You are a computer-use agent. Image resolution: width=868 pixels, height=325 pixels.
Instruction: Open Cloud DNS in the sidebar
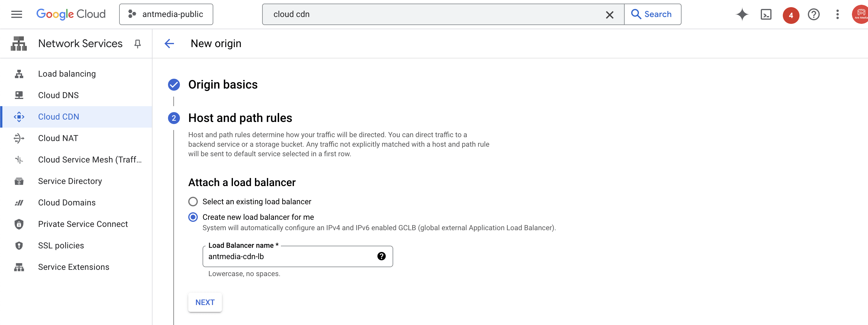(x=76, y=95)
